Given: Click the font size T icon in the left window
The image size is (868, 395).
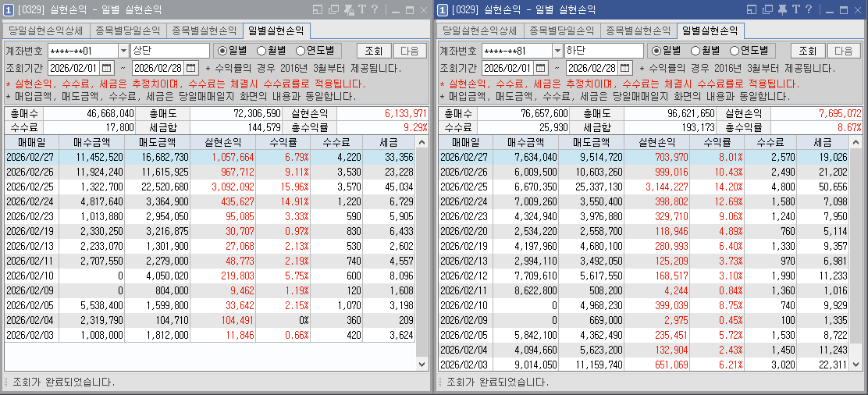Looking at the screenshot, I should pyautogui.click(x=362, y=10).
